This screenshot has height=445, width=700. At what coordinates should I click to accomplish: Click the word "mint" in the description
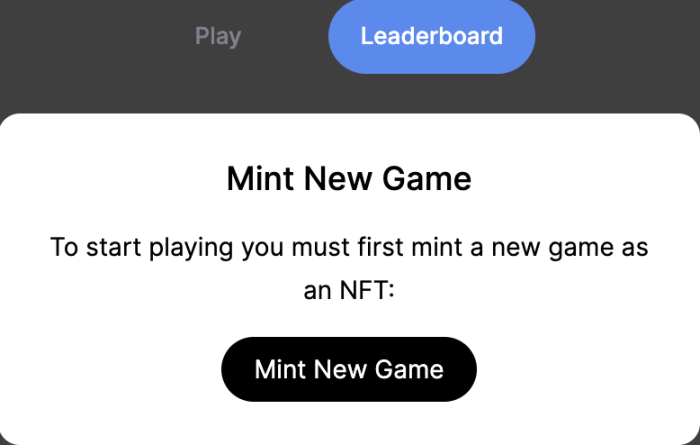click(430, 247)
